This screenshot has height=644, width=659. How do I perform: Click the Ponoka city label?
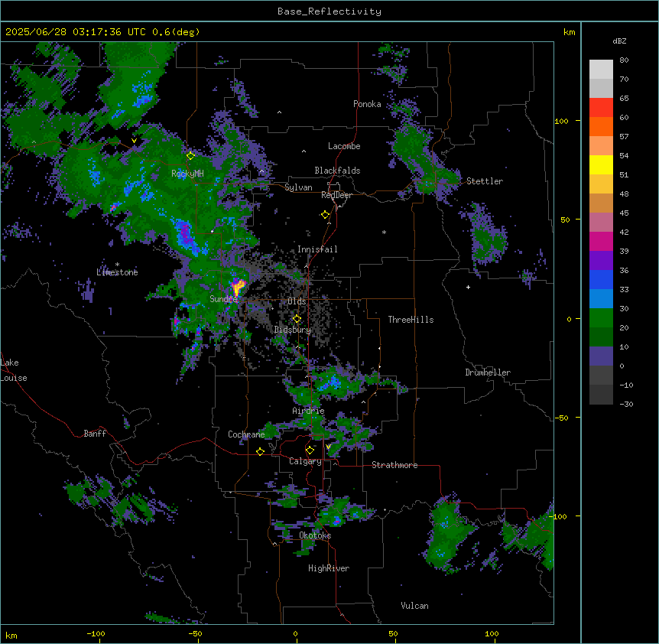tap(367, 104)
